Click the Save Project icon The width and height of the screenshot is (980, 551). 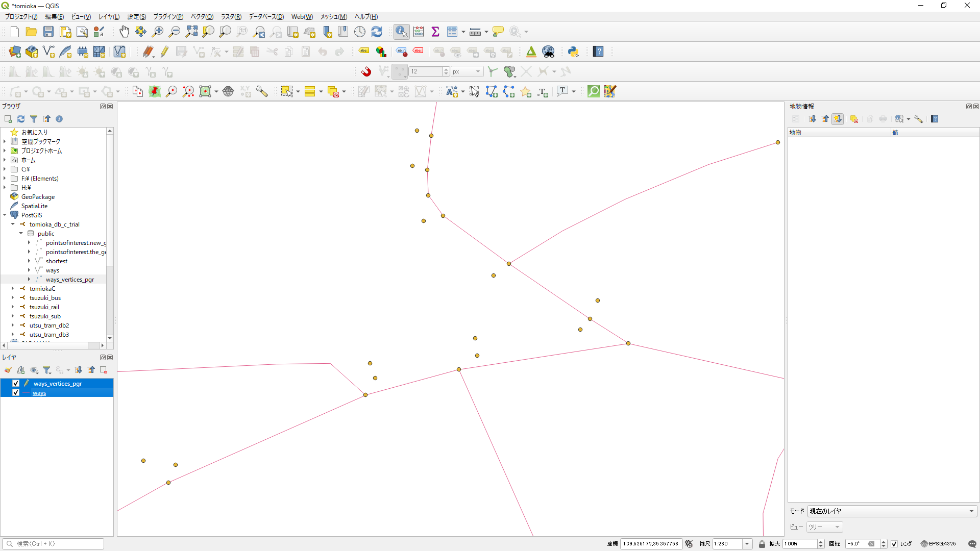[x=48, y=32]
